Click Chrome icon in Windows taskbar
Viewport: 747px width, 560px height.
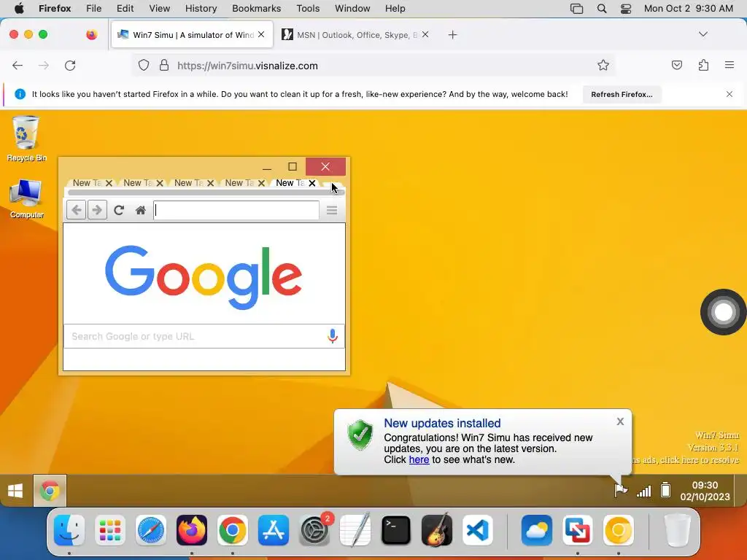(x=50, y=491)
